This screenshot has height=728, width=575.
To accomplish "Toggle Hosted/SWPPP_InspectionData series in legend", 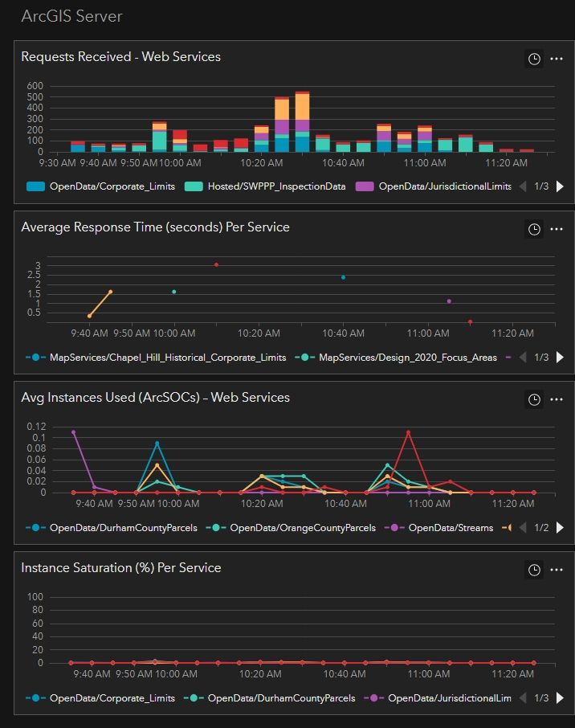I will pyautogui.click(x=265, y=186).
